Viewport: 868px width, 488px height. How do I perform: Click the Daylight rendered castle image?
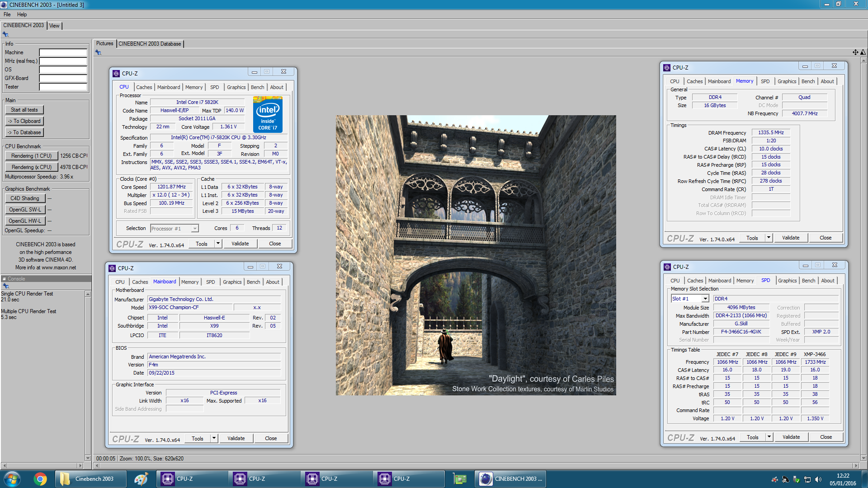pos(476,255)
